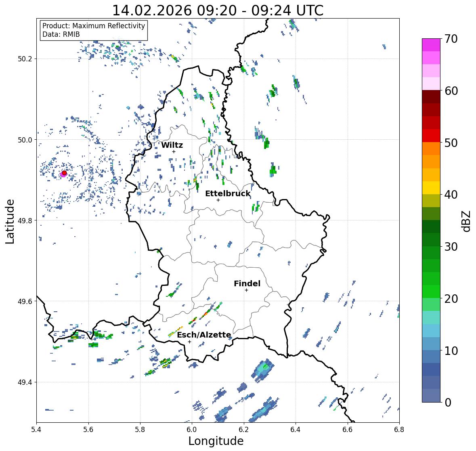Click the 'Product: Maximum Reflectivity' label
476x451 pixels.
pyautogui.click(x=94, y=26)
